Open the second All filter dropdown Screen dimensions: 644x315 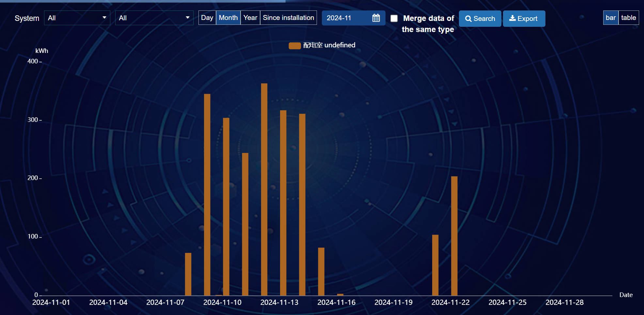point(154,18)
